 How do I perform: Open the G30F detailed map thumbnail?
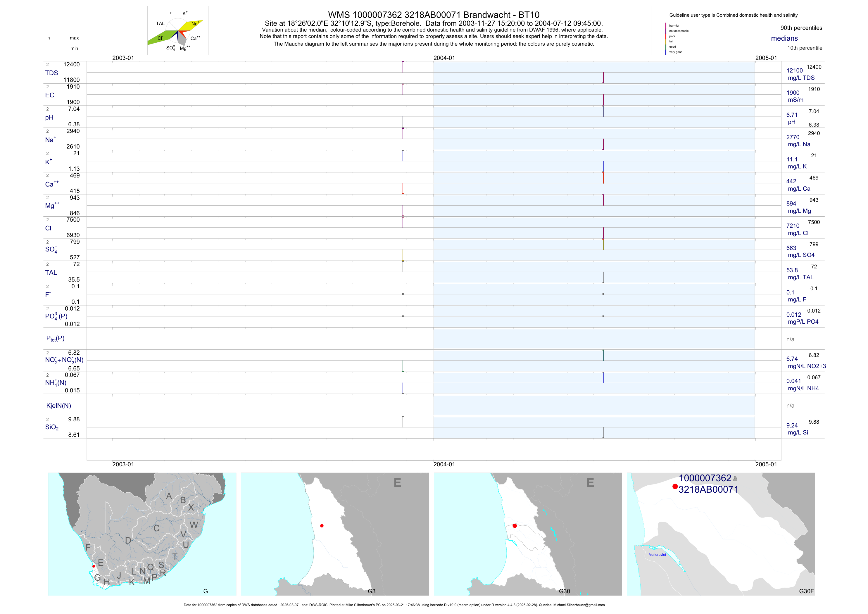721,534
